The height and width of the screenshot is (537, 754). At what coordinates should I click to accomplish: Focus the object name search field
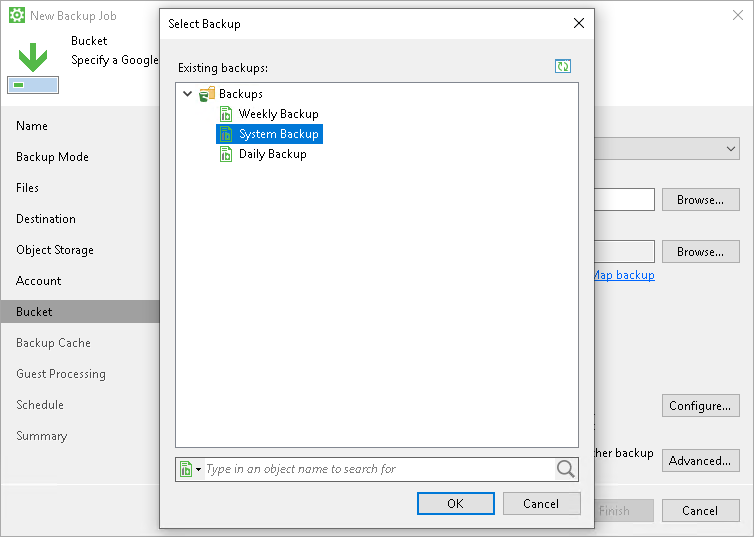click(379, 469)
